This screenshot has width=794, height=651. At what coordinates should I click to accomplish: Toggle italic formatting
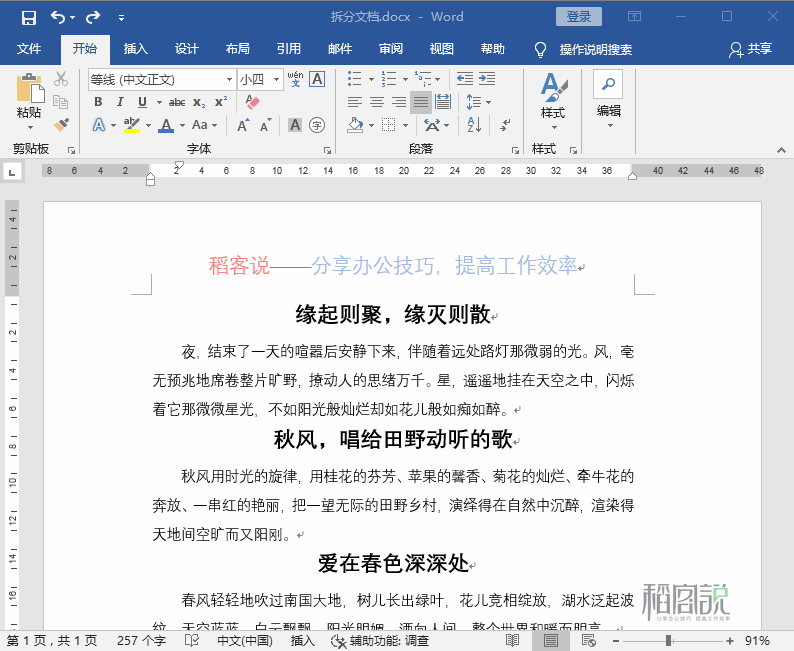coord(120,102)
